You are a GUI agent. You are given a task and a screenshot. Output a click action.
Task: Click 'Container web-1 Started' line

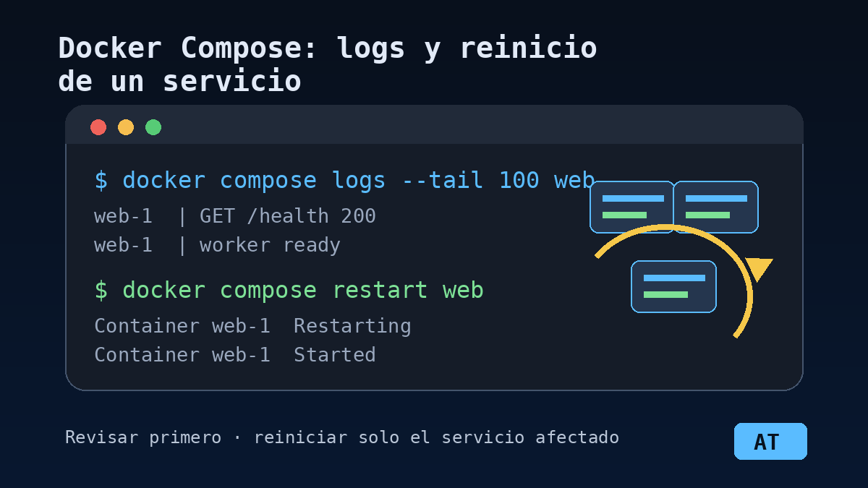[x=235, y=355]
